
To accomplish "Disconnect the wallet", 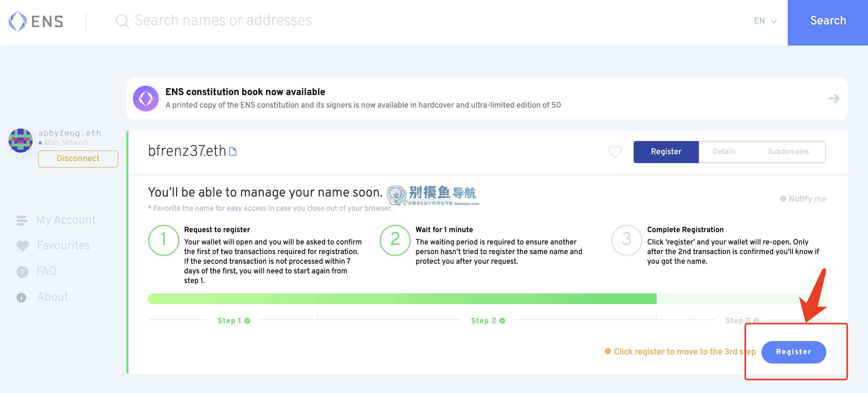I will 78,159.
